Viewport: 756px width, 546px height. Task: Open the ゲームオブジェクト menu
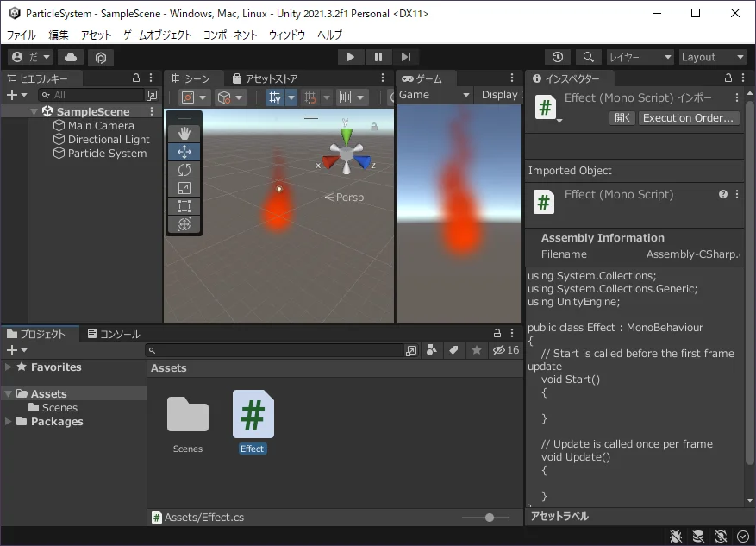(x=157, y=35)
